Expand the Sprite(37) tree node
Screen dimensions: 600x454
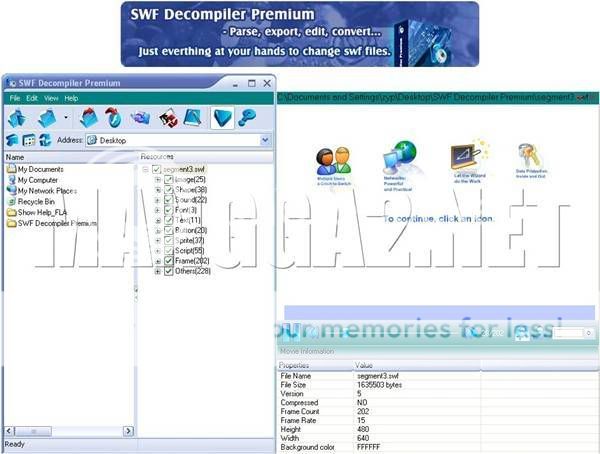[x=158, y=241]
